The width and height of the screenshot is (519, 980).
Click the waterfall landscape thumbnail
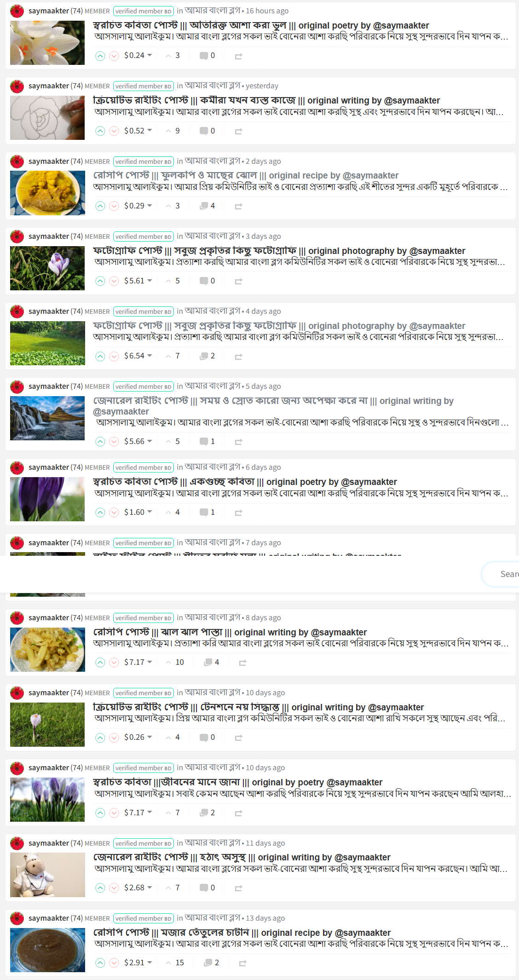click(47, 418)
